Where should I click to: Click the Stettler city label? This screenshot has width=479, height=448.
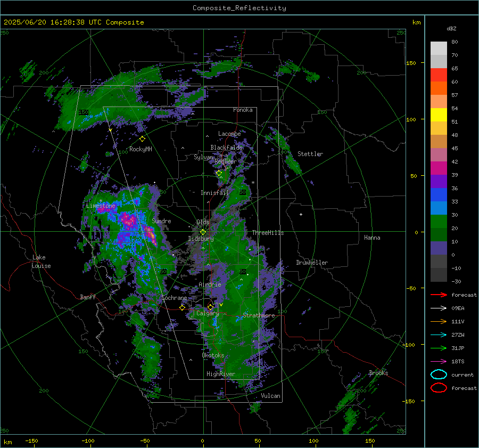click(x=310, y=154)
